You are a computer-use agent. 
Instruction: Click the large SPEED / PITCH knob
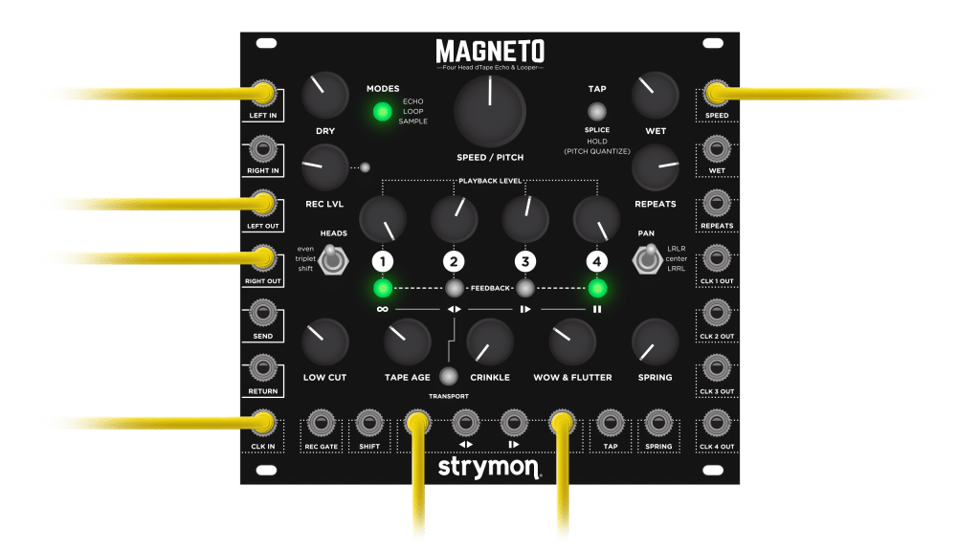pos(490,112)
